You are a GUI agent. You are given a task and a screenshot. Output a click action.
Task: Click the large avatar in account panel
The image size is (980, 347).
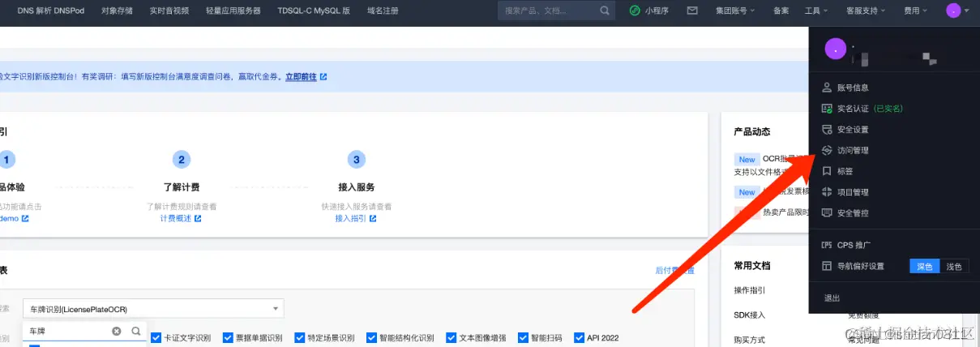click(836, 49)
